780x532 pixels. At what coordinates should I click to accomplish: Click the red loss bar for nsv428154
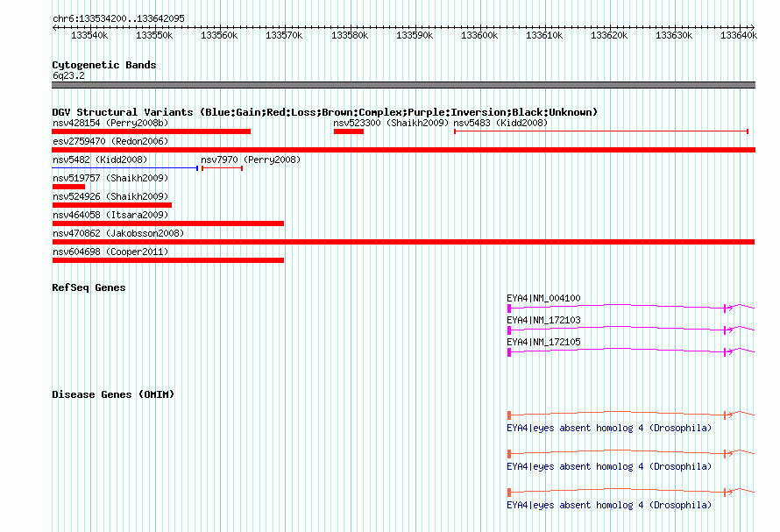pyautogui.click(x=152, y=131)
